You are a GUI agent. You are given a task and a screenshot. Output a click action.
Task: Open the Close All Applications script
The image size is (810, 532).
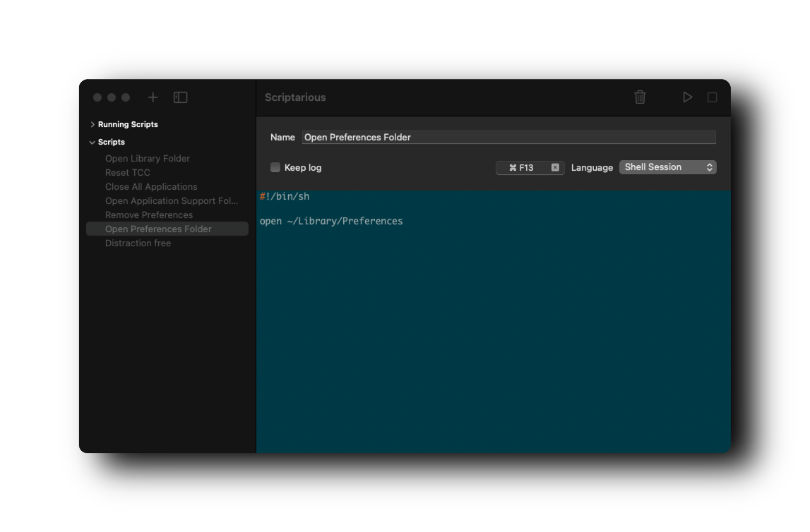click(x=151, y=186)
